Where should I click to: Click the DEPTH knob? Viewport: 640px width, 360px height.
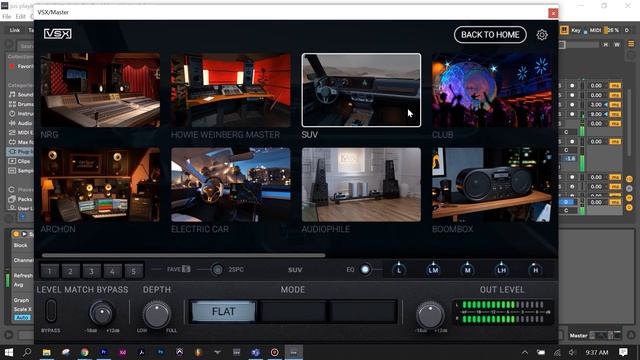coord(157,314)
